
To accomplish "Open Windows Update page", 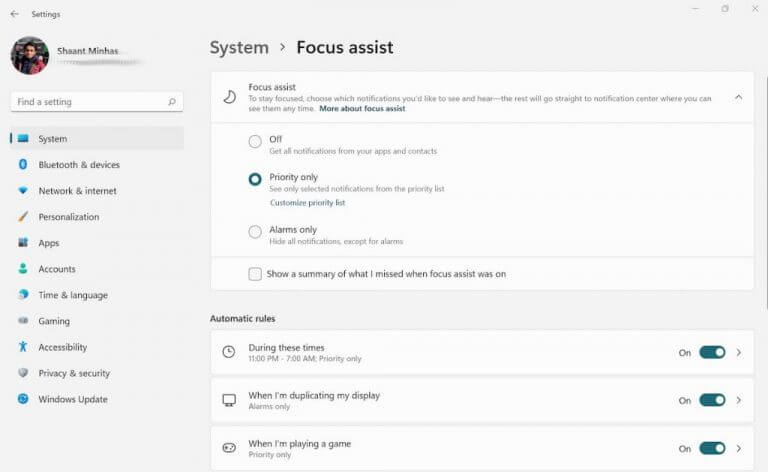I will point(97,399).
